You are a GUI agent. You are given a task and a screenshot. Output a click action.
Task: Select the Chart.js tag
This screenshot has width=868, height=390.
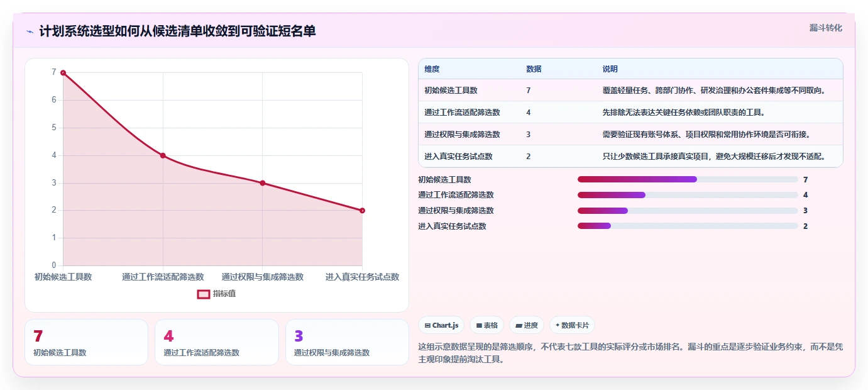coord(442,325)
